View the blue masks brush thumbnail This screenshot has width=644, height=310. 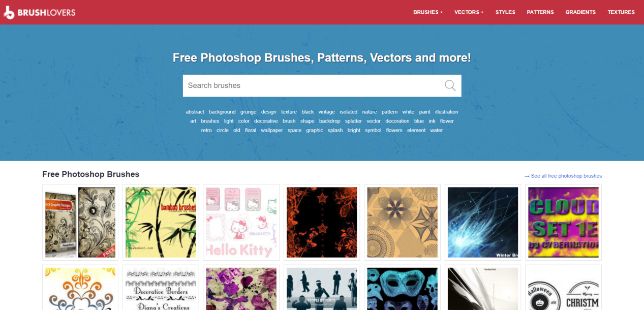point(402,288)
